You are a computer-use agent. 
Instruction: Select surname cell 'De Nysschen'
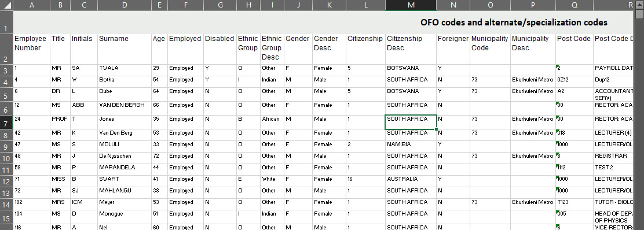[125, 158]
